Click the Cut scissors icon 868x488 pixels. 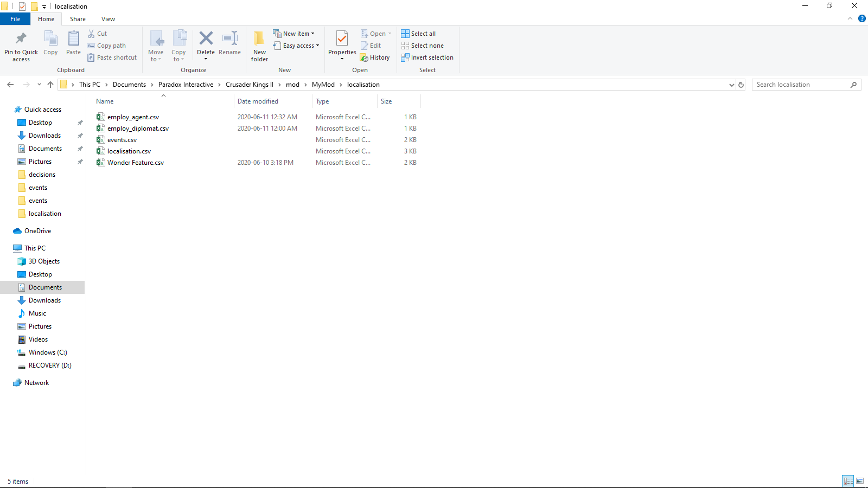pyautogui.click(x=91, y=34)
